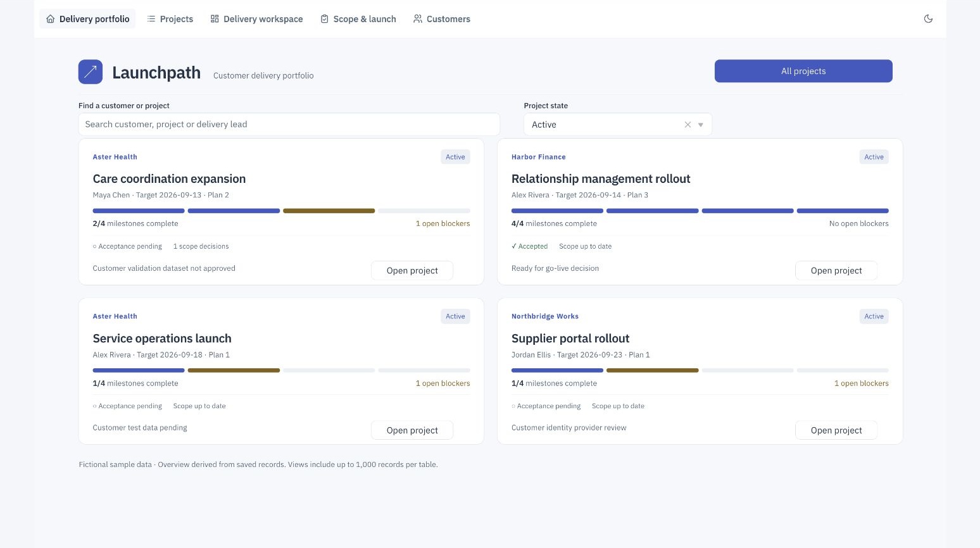Click the All projects button
980x548 pixels.
[803, 71]
